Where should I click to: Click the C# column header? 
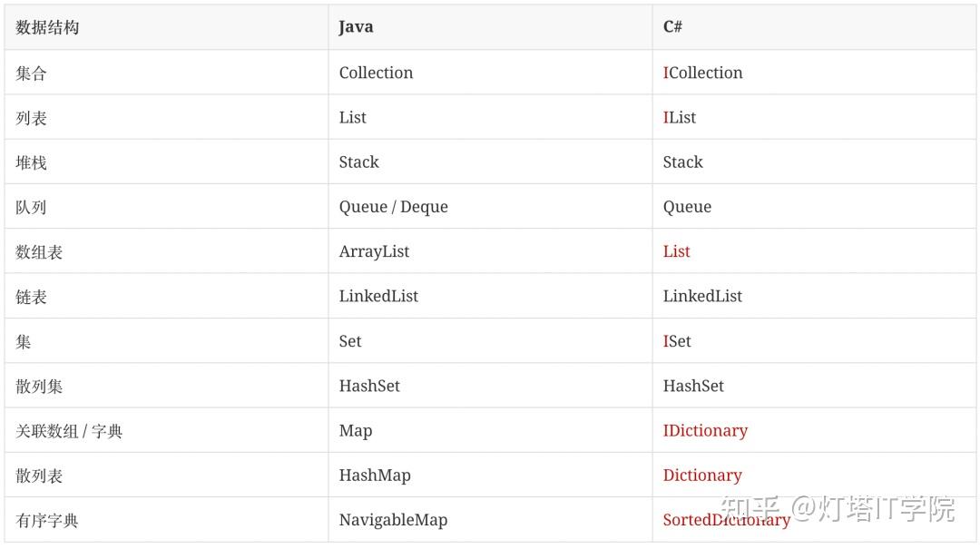coord(672,27)
